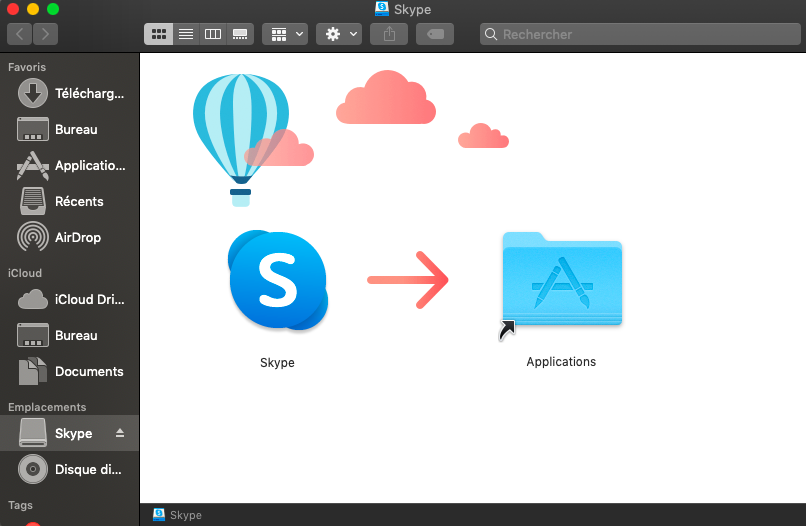Open iCloud Drive in the sidebar
The image size is (806, 526).
[69, 299]
